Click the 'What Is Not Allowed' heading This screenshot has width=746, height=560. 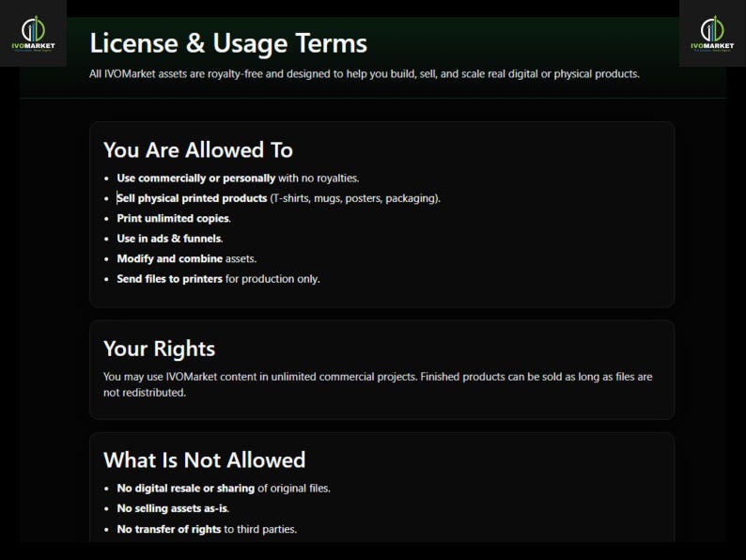coord(205,460)
